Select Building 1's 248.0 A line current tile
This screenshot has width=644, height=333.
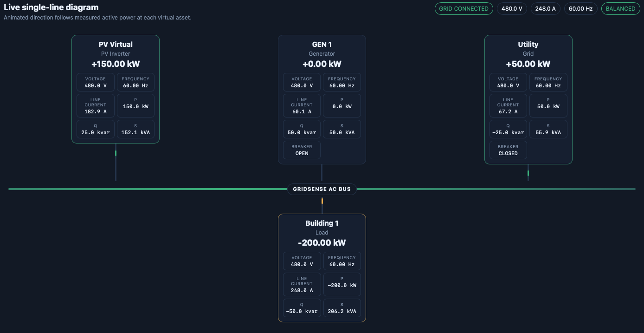[302, 285]
